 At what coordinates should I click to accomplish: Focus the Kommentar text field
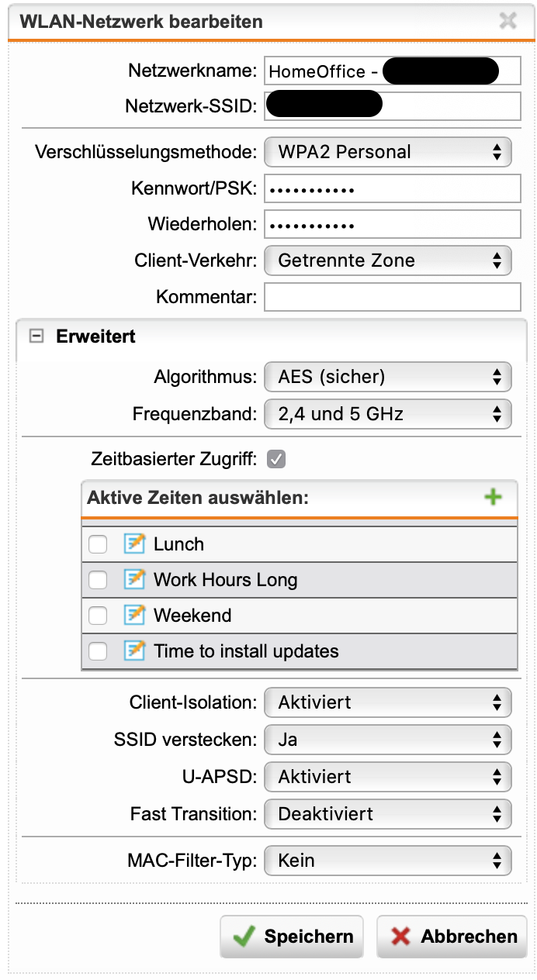click(393, 297)
